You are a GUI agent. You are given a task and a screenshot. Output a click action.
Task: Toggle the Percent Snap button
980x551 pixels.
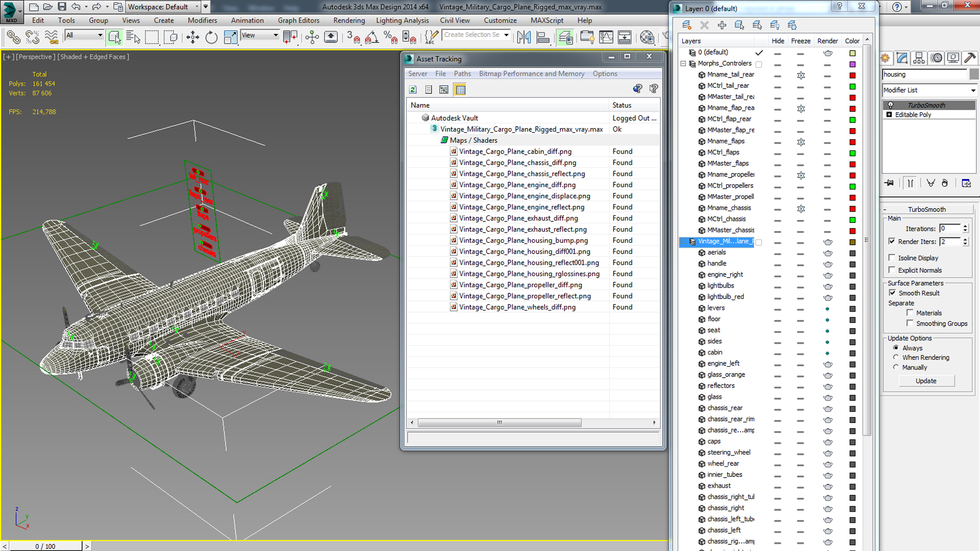[390, 37]
